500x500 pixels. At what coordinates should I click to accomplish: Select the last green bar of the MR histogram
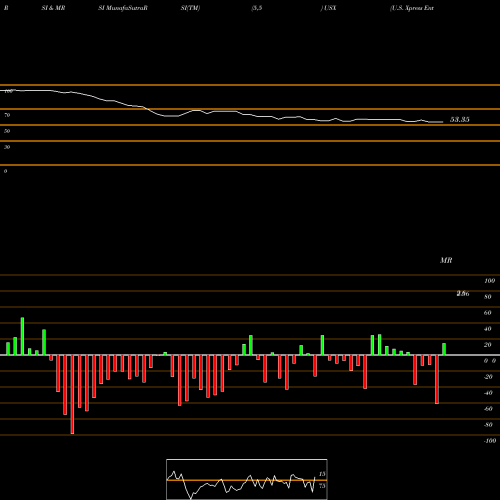click(444, 349)
